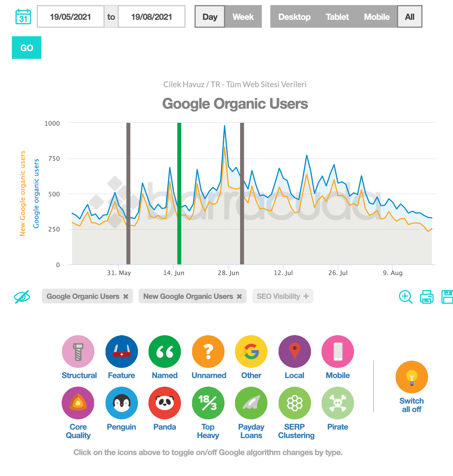
Task: Click the grey update marker near 31 May
Action: click(128, 194)
